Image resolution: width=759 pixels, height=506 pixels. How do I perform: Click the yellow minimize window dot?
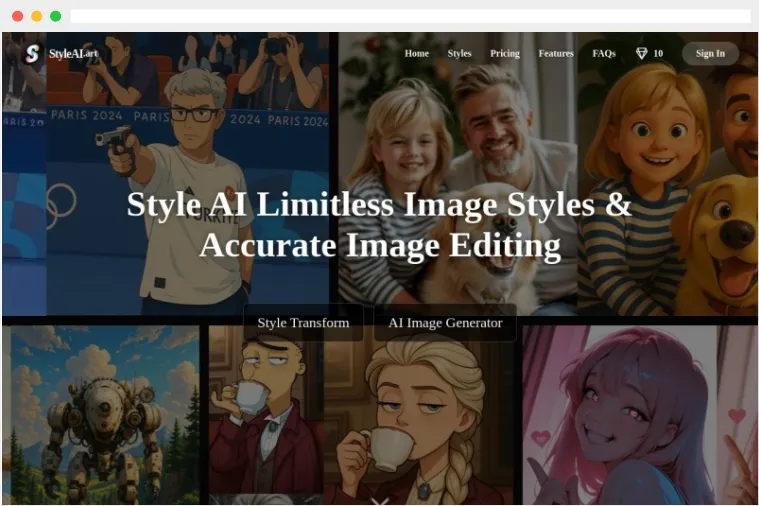(x=36, y=16)
